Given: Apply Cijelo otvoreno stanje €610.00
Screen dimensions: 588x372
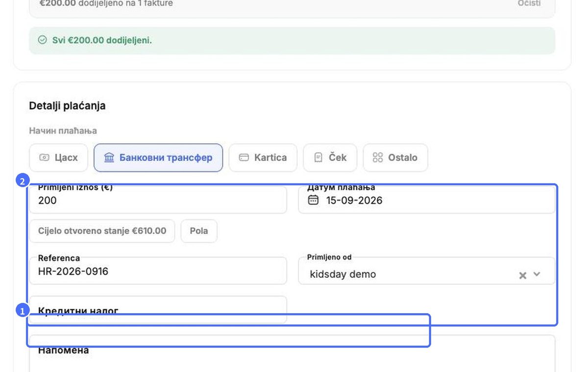Looking at the screenshot, I should pos(102,231).
